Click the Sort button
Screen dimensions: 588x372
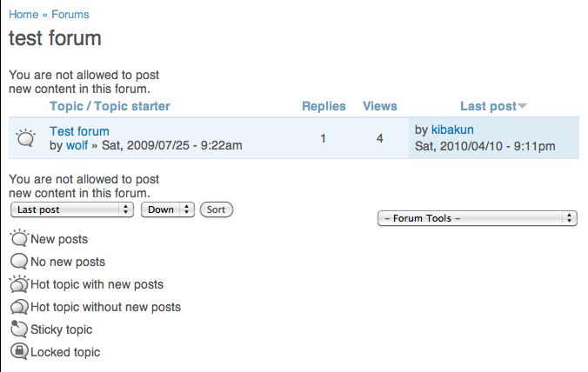coord(217,209)
